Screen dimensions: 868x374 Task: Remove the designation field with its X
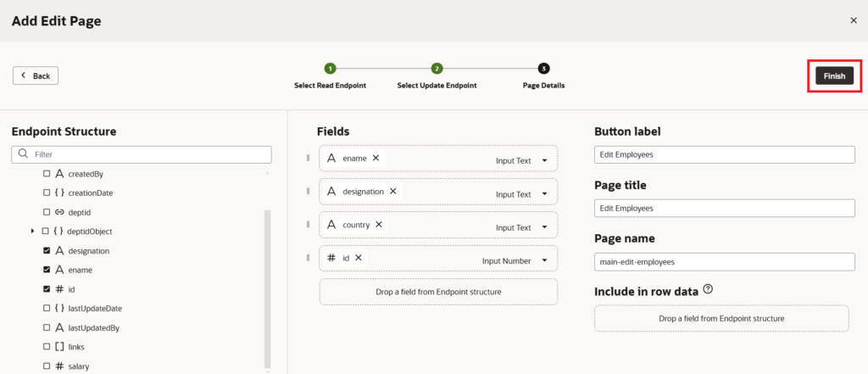[393, 191]
